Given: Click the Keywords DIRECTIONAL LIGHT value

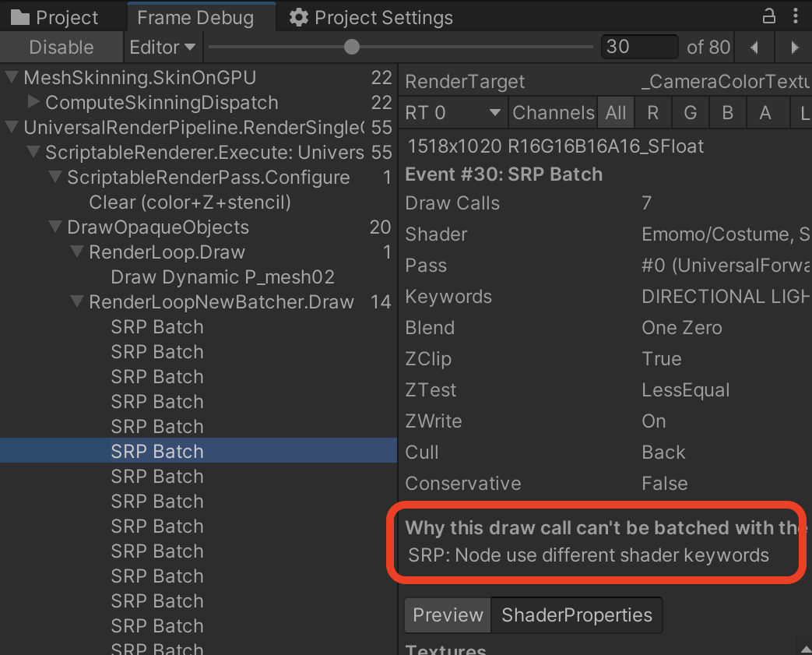Looking at the screenshot, I should pyautogui.click(x=726, y=297).
